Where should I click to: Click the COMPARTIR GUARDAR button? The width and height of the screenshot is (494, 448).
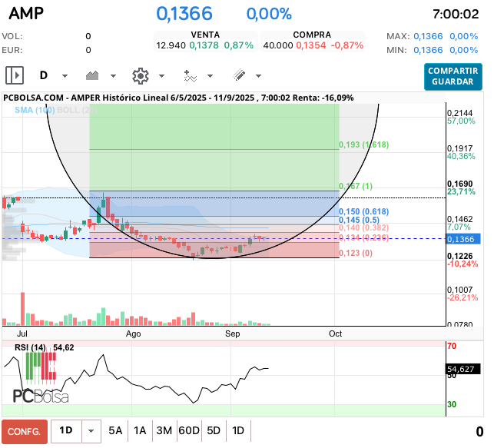pyautogui.click(x=453, y=77)
